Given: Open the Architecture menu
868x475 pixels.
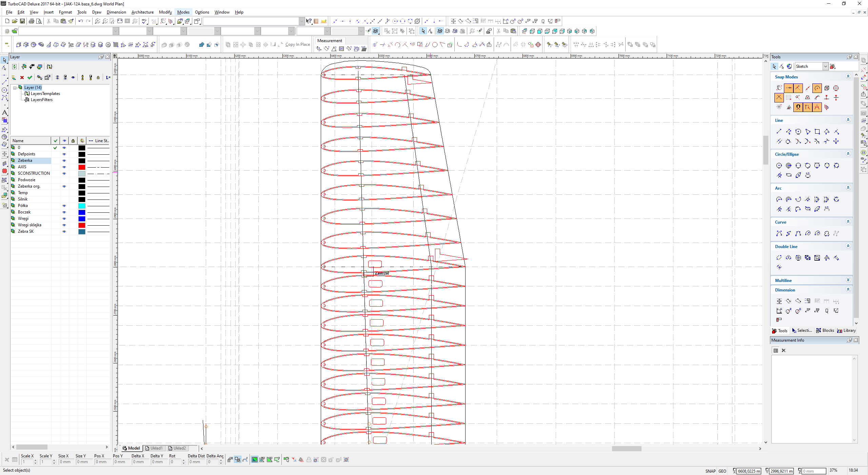Looking at the screenshot, I should point(142,12).
